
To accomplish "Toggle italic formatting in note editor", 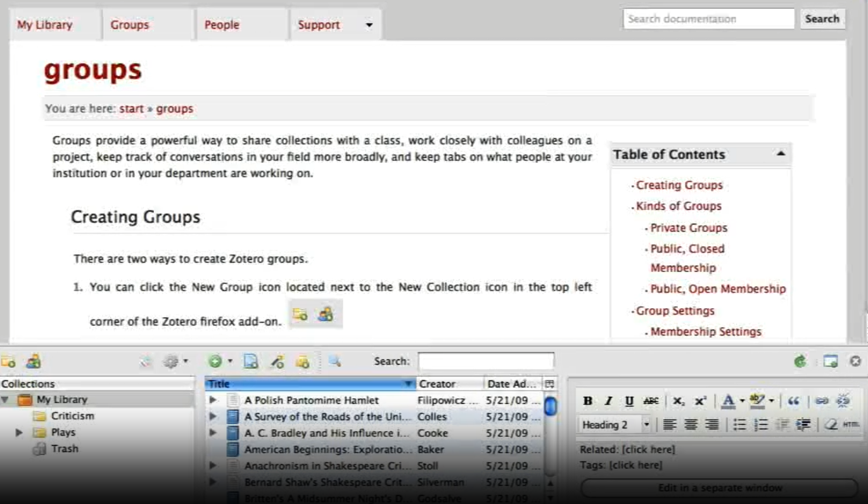I will (608, 401).
